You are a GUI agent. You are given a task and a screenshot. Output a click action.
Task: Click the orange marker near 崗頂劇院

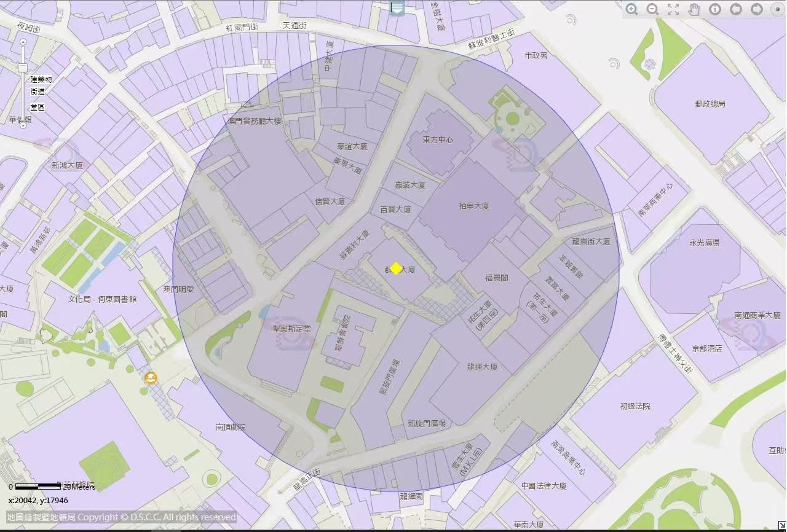[151, 378]
